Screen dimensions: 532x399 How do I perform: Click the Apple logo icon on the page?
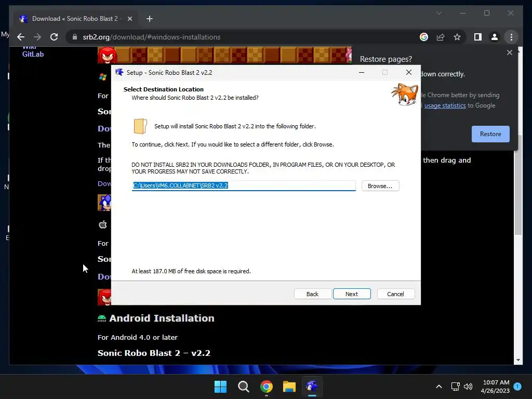103,224
